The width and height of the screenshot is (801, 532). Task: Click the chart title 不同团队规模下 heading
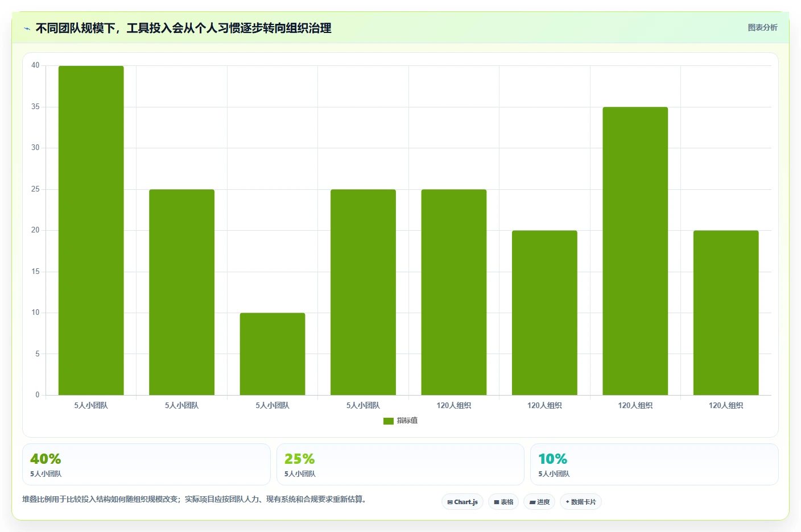[x=183, y=28]
